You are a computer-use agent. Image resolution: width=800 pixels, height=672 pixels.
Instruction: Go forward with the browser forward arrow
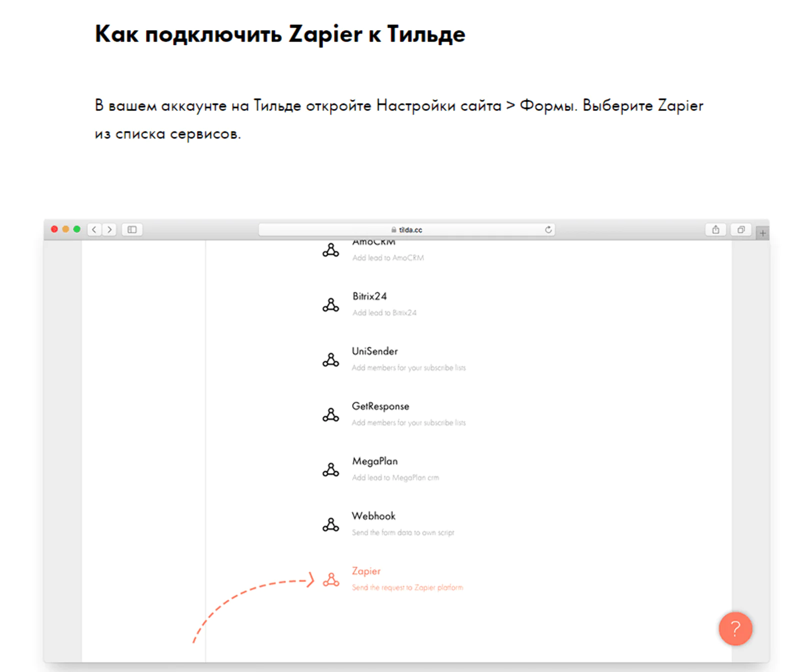pos(109,229)
